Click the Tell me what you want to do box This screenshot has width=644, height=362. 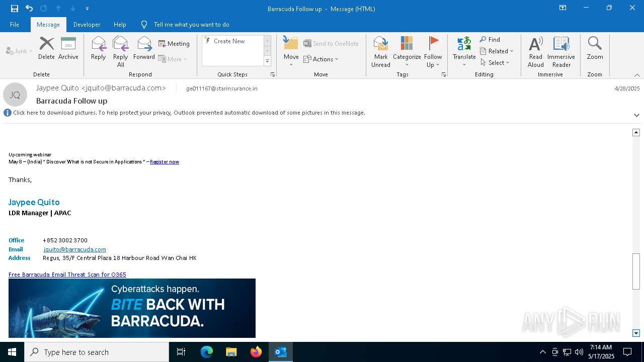tap(191, 24)
